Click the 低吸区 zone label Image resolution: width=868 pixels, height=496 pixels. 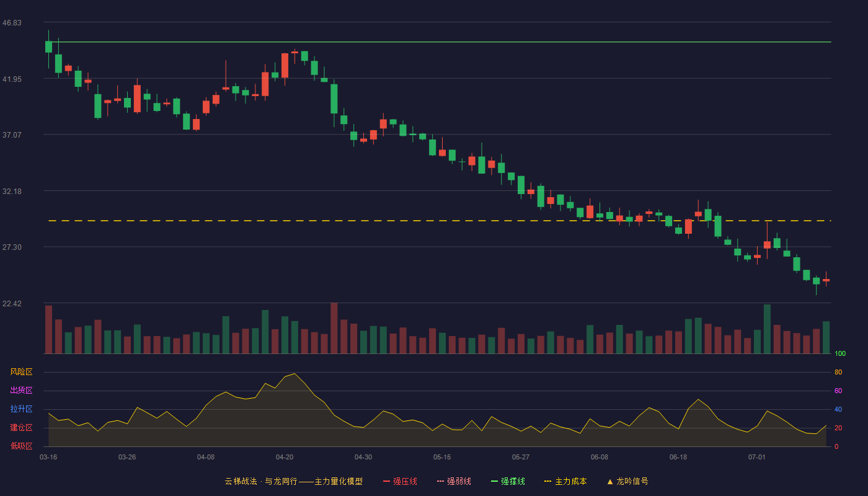[x=21, y=446]
